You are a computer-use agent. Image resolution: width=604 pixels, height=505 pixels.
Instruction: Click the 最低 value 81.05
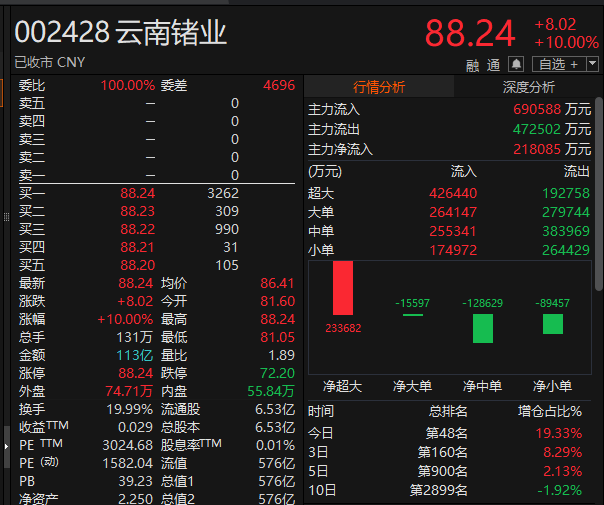click(277, 337)
